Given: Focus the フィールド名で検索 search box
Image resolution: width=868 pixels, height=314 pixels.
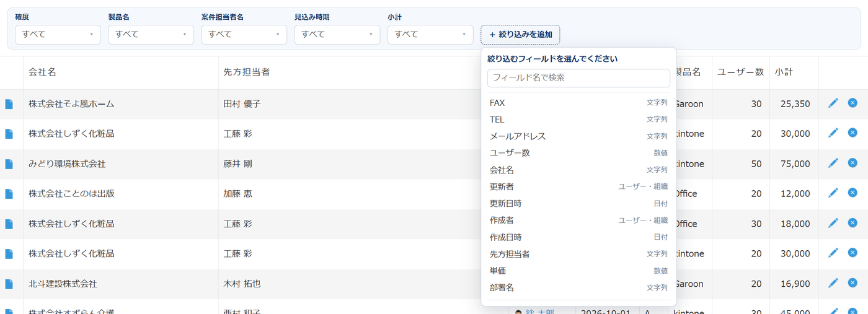Looking at the screenshot, I should coord(578,78).
